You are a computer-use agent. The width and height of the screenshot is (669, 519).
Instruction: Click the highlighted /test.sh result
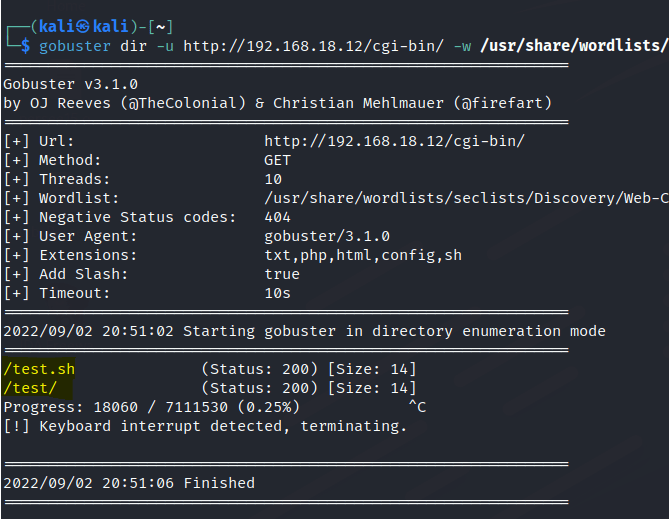click(x=39, y=369)
